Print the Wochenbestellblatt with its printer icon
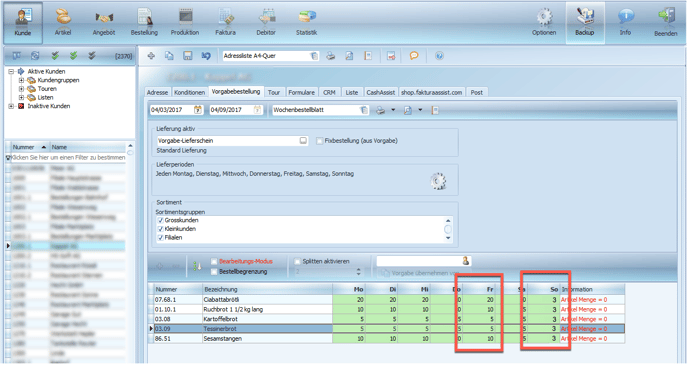Screen dimensions: 688x365 [380, 110]
